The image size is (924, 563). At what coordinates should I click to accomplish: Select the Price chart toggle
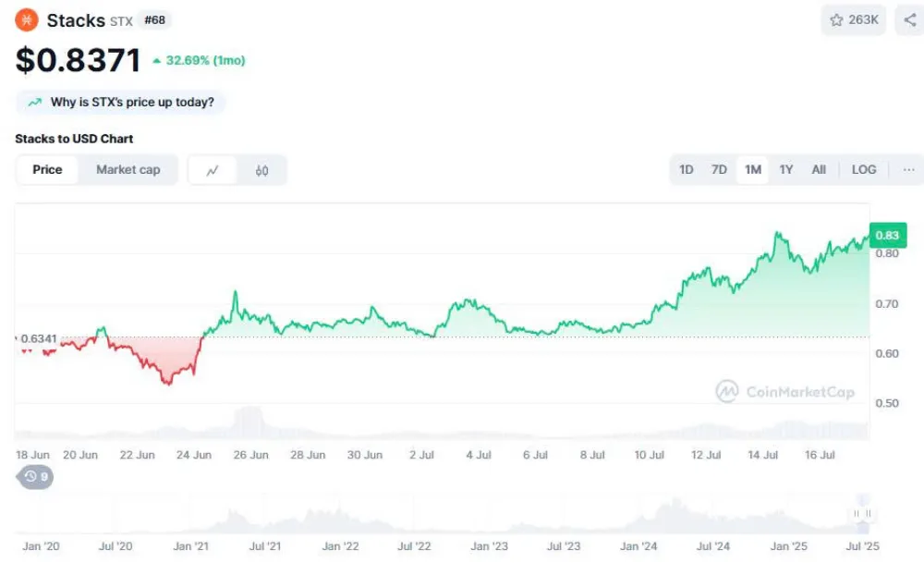47,169
